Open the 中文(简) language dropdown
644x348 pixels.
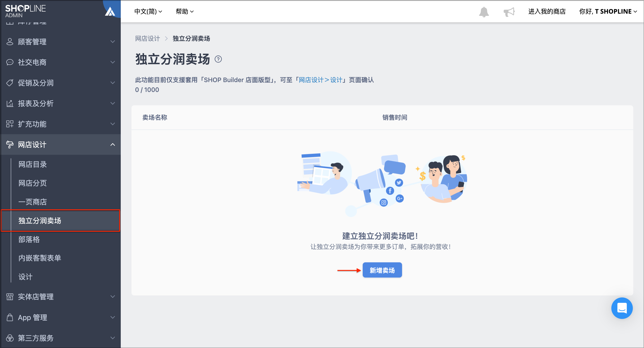148,11
